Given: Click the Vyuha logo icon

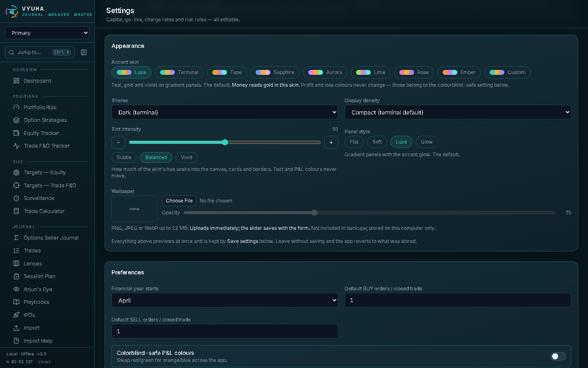Looking at the screenshot, I should 12,11.
